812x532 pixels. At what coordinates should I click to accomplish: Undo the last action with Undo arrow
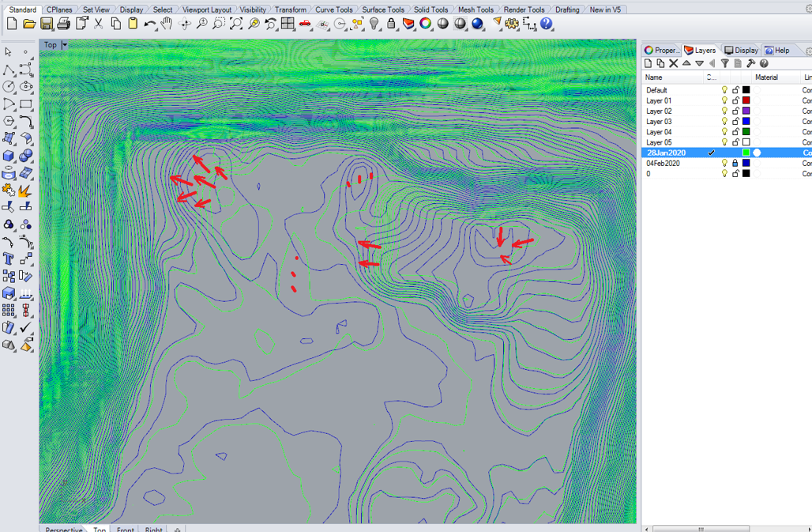pyautogui.click(x=149, y=24)
